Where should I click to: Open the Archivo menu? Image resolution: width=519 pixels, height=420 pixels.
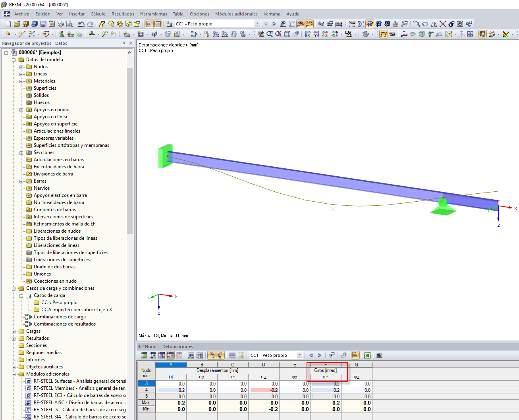(22, 14)
